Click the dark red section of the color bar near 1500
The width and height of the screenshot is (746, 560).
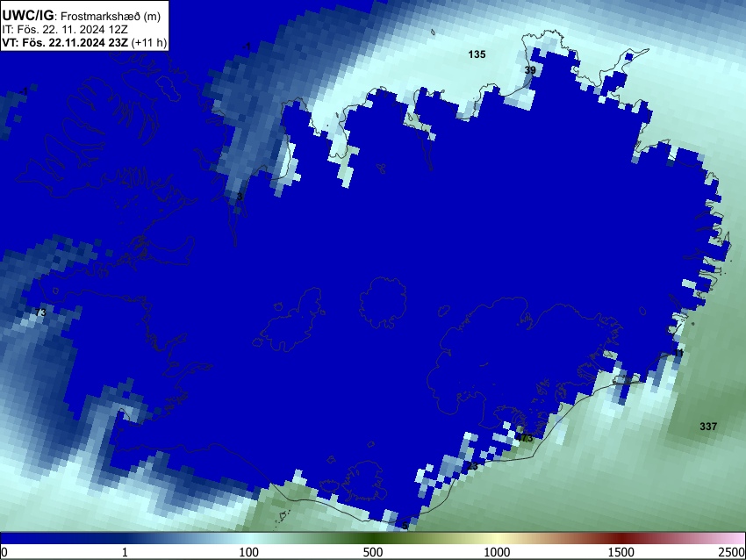pos(621,538)
